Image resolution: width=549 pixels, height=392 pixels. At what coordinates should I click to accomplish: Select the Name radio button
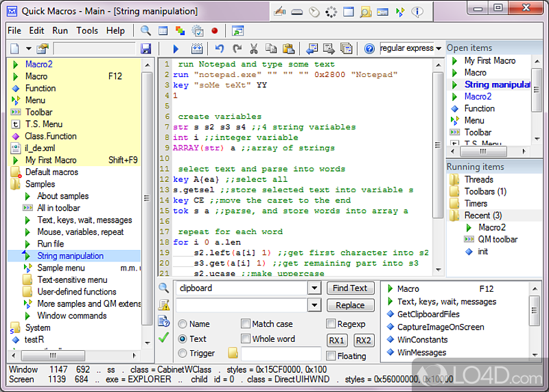[183, 324]
